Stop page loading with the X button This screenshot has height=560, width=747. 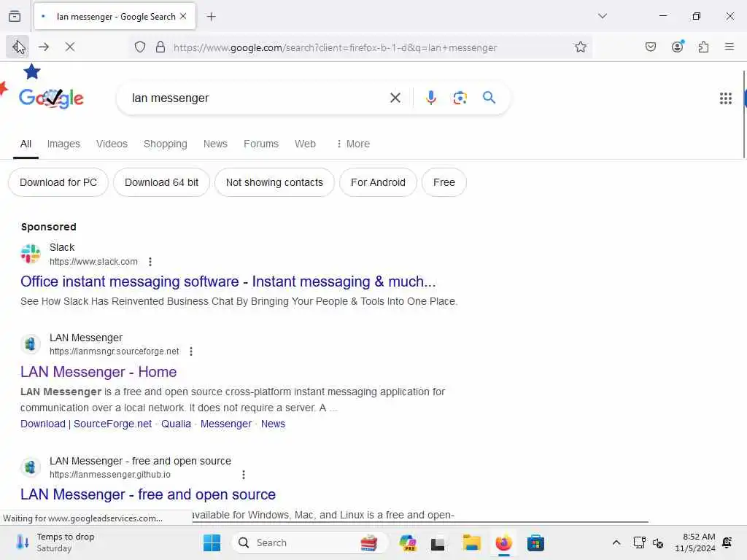(70, 47)
